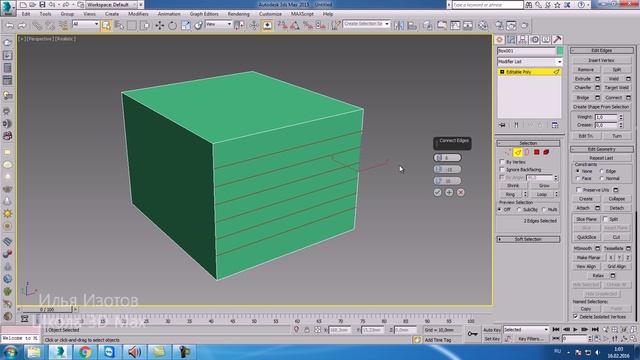Toggle Delete Isolated Vertices checkbox
The width and height of the screenshot is (640, 360).
coord(576,317)
